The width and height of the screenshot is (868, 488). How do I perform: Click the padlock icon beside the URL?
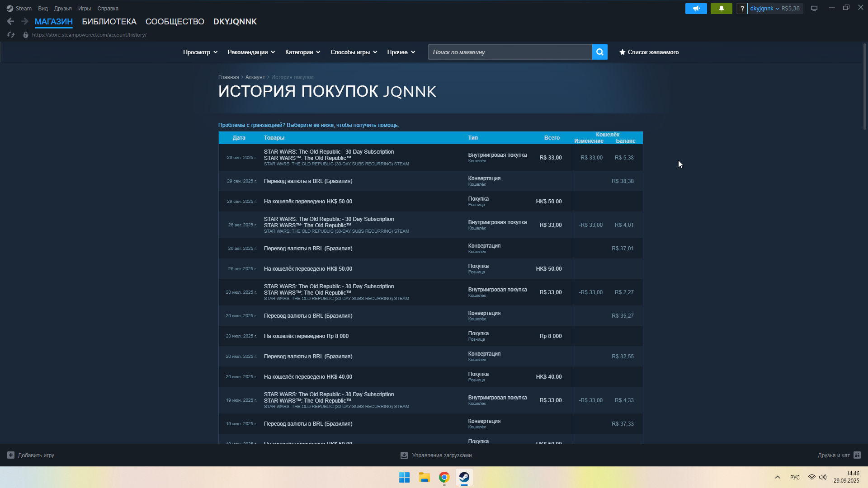point(26,35)
